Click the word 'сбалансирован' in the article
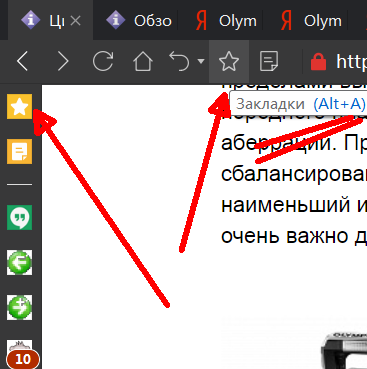The height and width of the screenshot is (369, 367). point(294,175)
